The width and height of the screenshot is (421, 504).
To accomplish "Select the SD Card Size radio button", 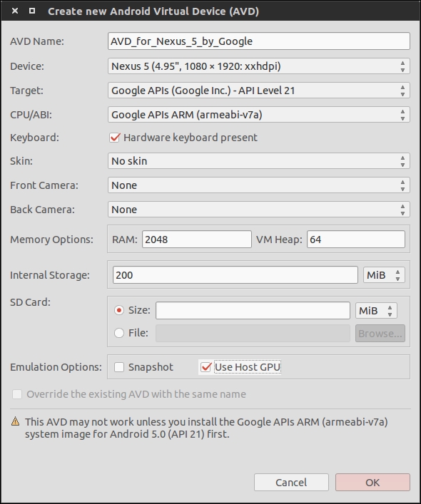I will 119,310.
